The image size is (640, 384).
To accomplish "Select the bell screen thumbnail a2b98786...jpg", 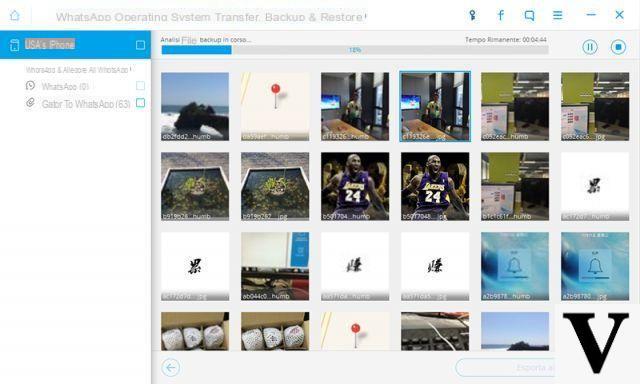I will click(595, 266).
